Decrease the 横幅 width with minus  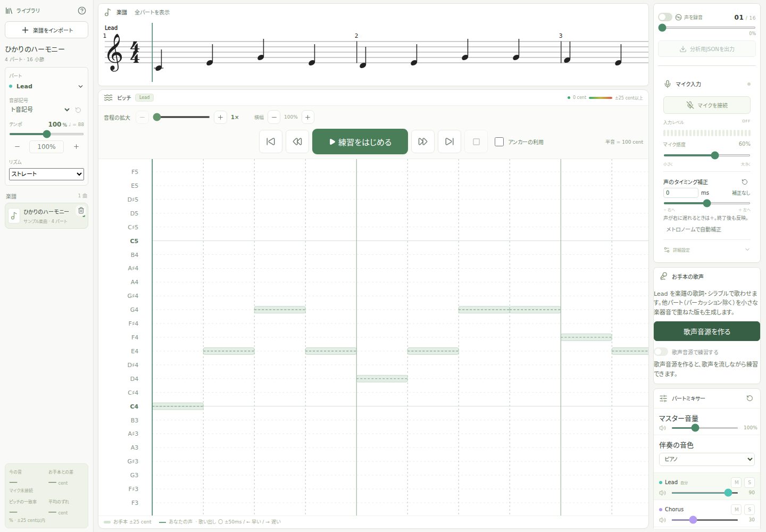click(274, 117)
